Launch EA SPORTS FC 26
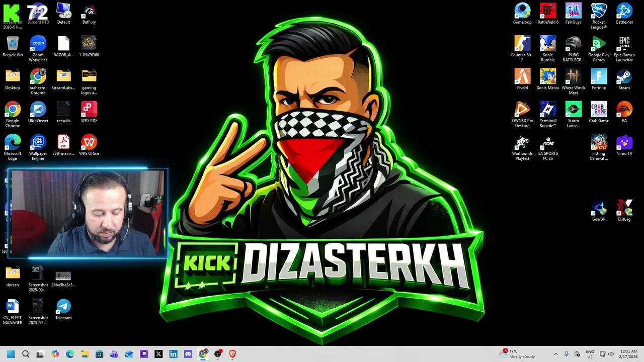644x362 pixels. point(548,147)
